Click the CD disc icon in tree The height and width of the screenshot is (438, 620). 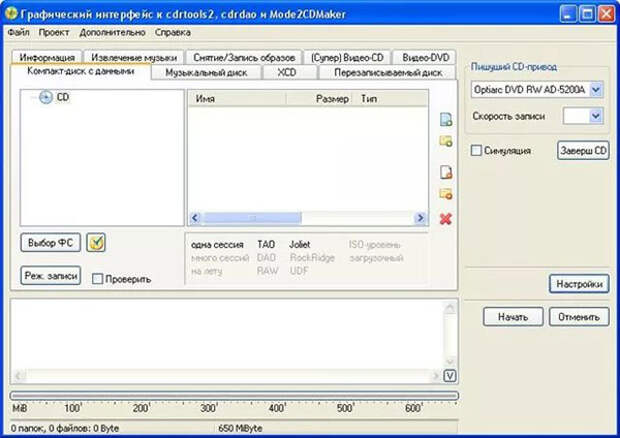46,97
